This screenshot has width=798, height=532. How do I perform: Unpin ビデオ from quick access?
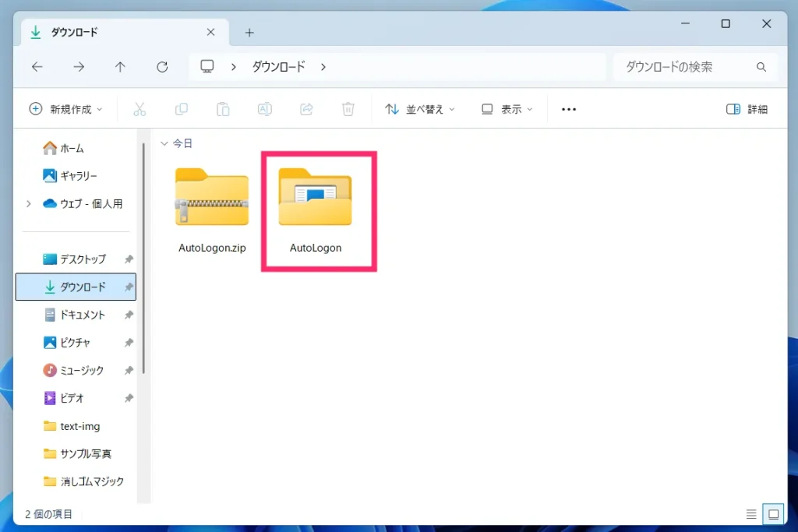pyautogui.click(x=129, y=398)
